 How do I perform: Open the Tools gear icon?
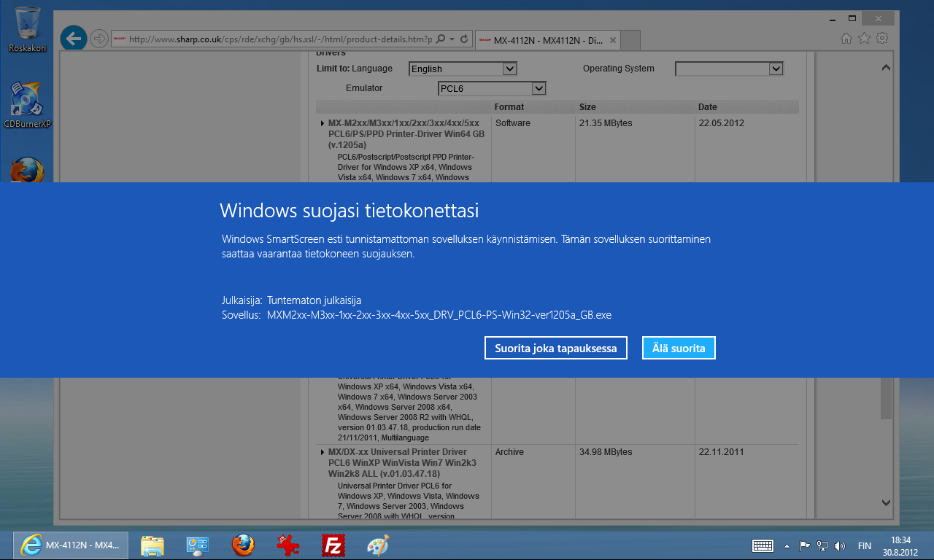882,38
